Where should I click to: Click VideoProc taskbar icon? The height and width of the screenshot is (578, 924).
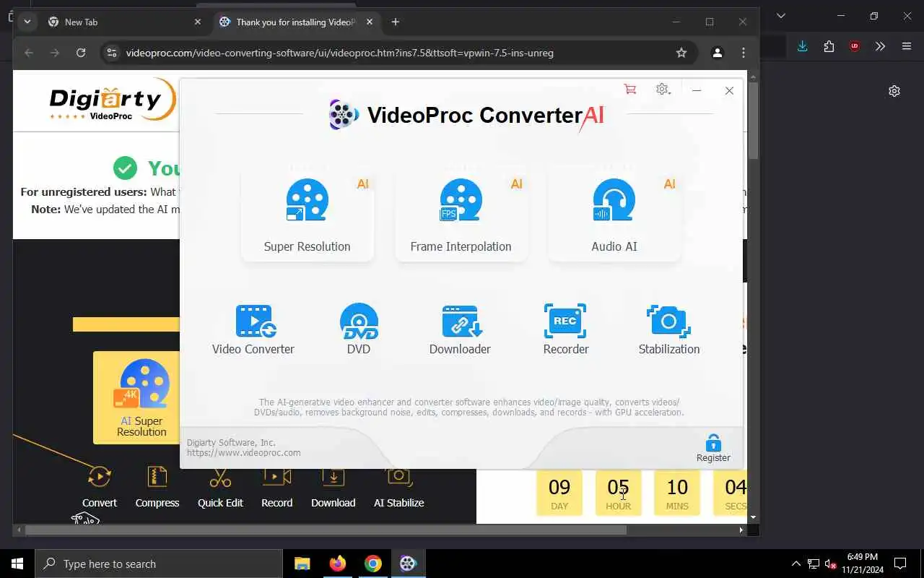coord(408,564)
